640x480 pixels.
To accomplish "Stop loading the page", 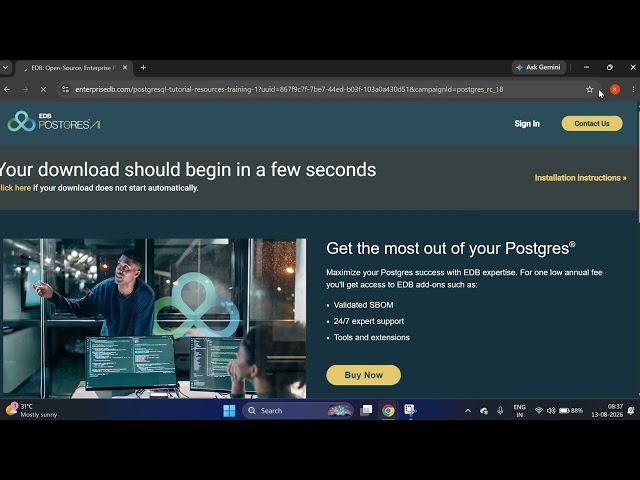I will [x=43, y=89].
